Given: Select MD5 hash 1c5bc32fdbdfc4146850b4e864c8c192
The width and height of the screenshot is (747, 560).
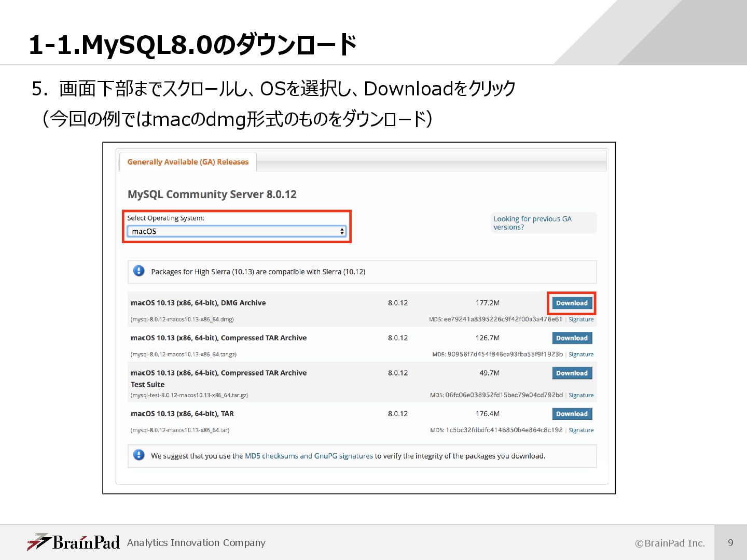Looking at the screenshot, I should (x=504, y=430).
